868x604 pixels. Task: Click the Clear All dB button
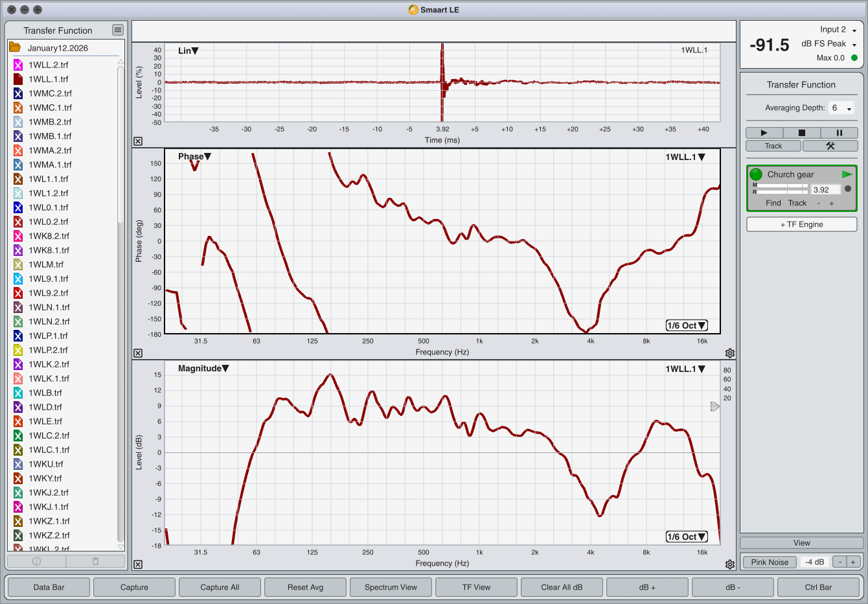562,587
